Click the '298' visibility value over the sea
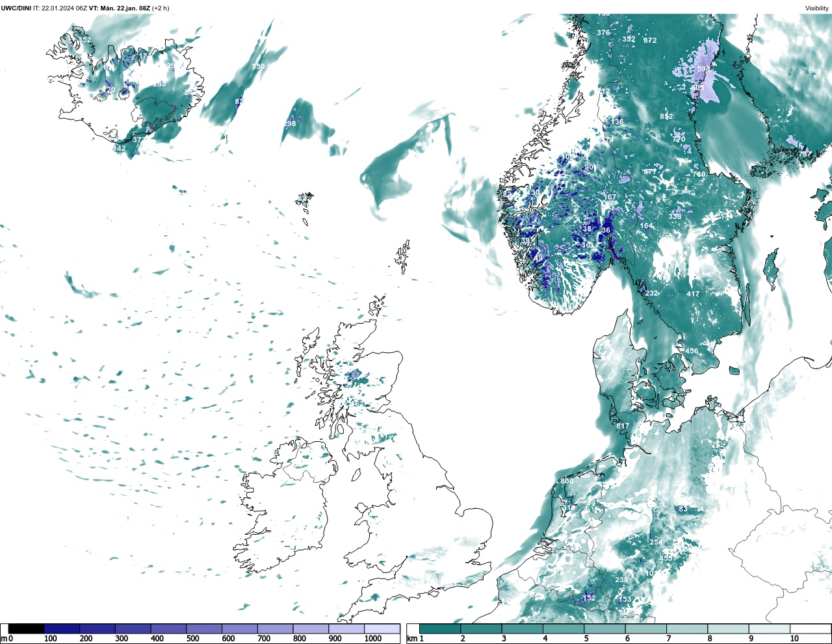Screen dimensions: 832x644 click(x=290, y=123)
